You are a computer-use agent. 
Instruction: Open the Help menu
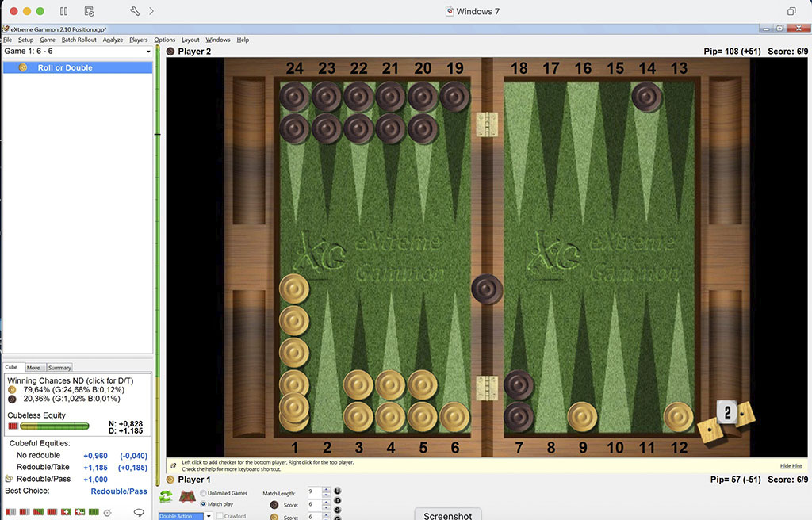[243, 40]
